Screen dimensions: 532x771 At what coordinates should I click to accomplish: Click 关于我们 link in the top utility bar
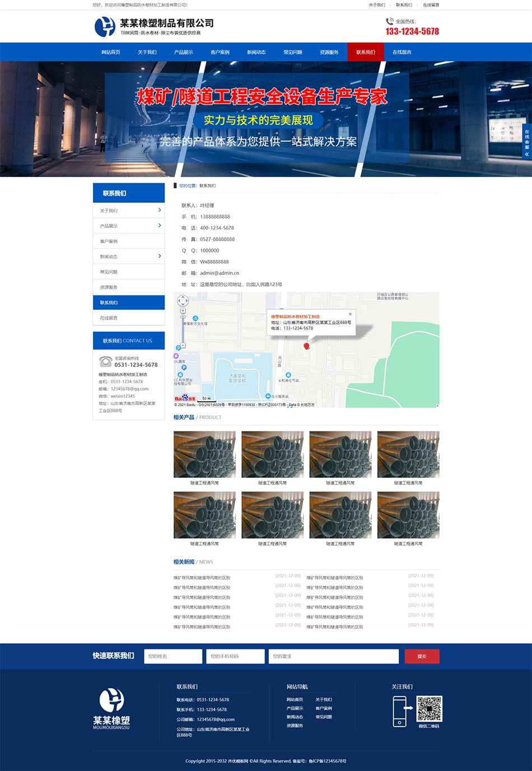377,5
